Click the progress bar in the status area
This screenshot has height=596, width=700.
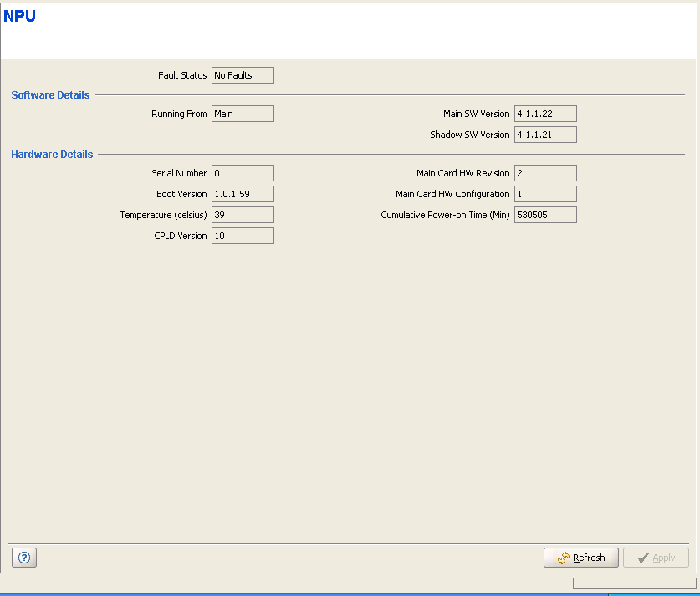(634, 583)
